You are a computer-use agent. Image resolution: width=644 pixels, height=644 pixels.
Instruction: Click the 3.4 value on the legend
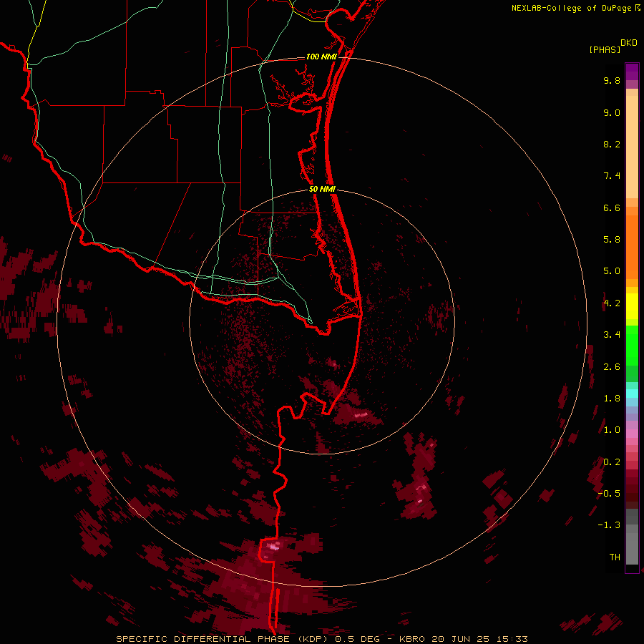612,335
